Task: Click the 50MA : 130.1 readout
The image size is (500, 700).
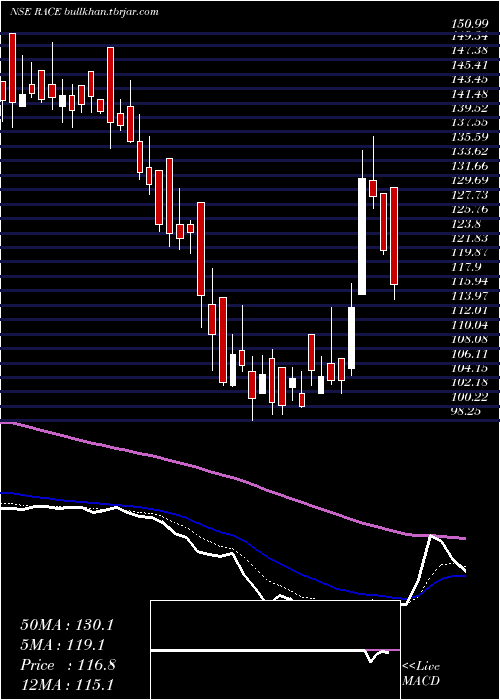Action: [x=67, y=625]
